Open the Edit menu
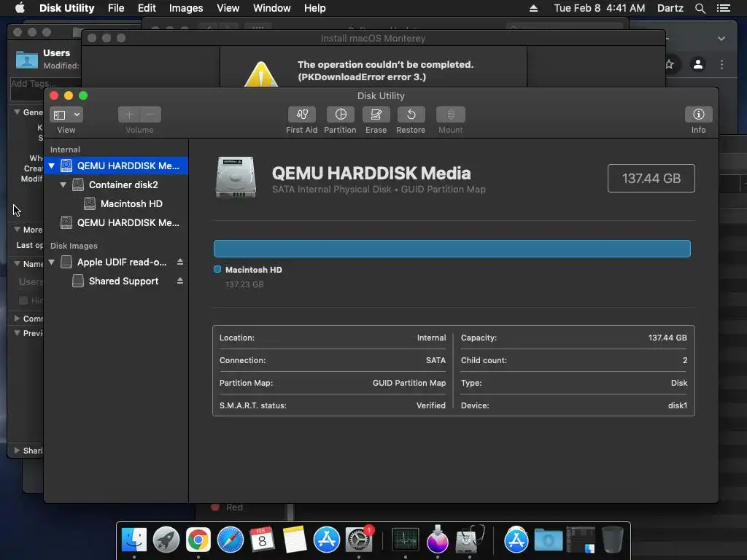747x560 pixels. 147,8
